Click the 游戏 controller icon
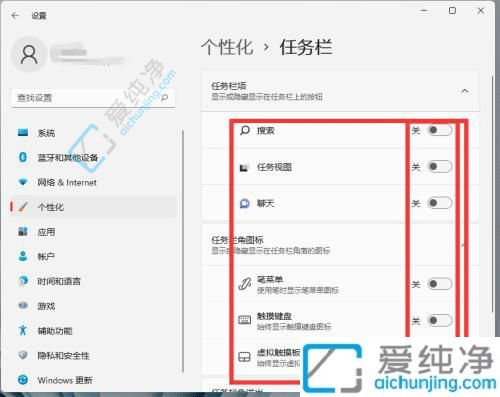This screenshot has width=500, height=397. (x=23, y=305)
